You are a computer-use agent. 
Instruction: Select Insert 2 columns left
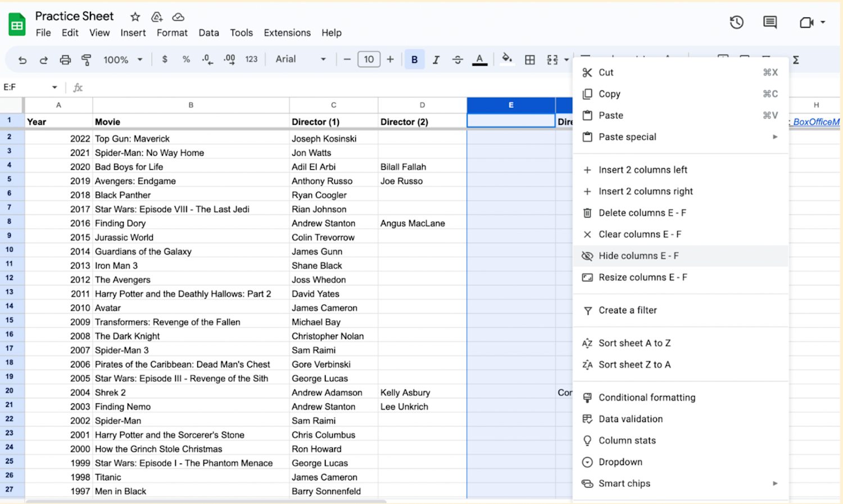click(681, 170)
